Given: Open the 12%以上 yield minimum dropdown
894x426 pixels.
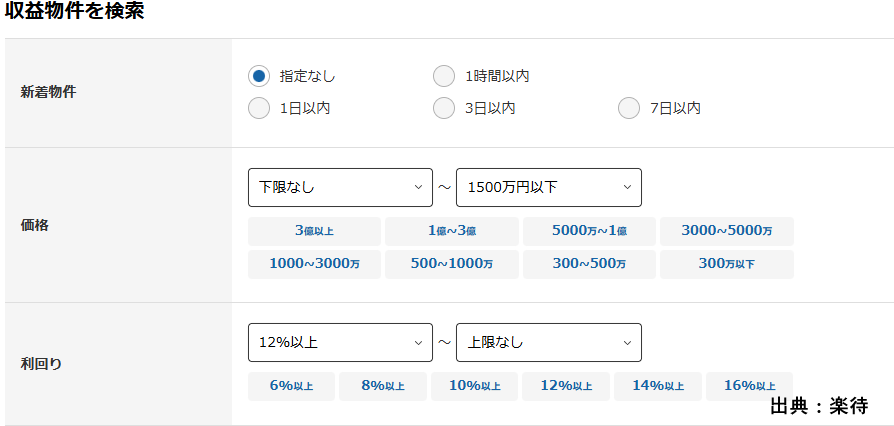Looking at the screenshot, I should coord(340,342).
